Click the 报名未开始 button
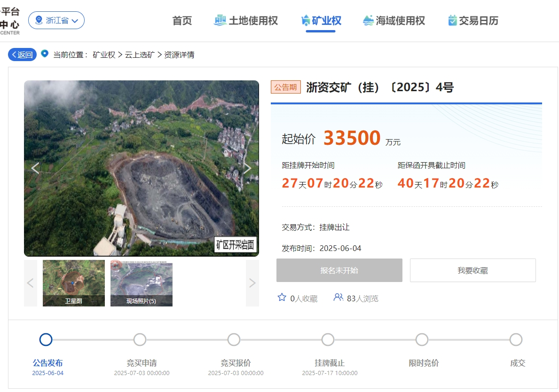The image size is (559, 392). click(x=339, y=270)
